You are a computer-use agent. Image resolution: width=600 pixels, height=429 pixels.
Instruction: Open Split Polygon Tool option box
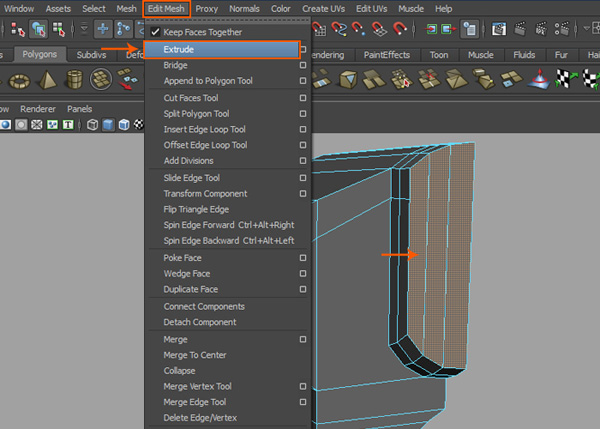303,114
